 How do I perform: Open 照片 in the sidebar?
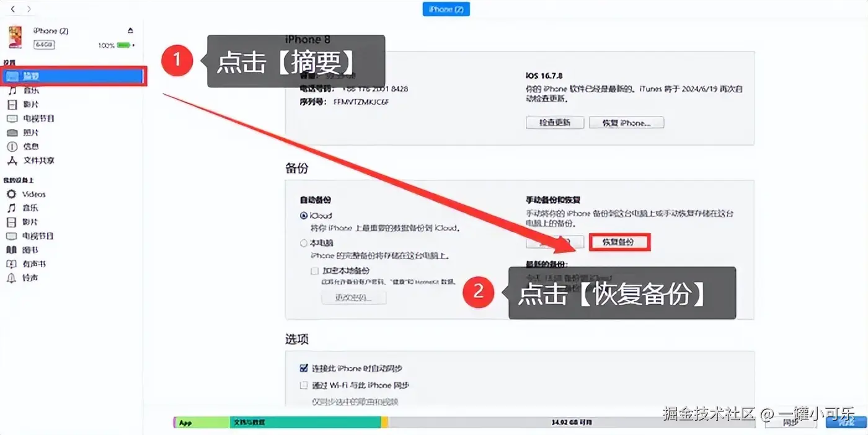click(x=31, y=133)
